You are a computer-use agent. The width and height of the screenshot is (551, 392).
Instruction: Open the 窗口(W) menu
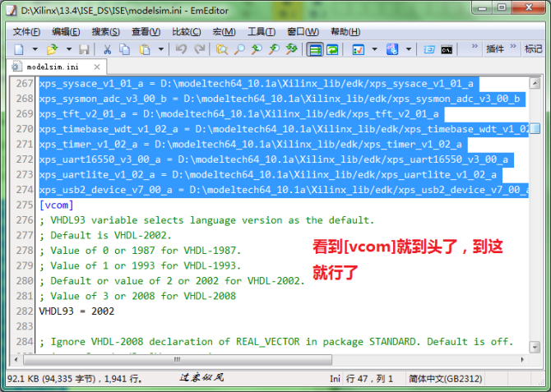(303, 32)
